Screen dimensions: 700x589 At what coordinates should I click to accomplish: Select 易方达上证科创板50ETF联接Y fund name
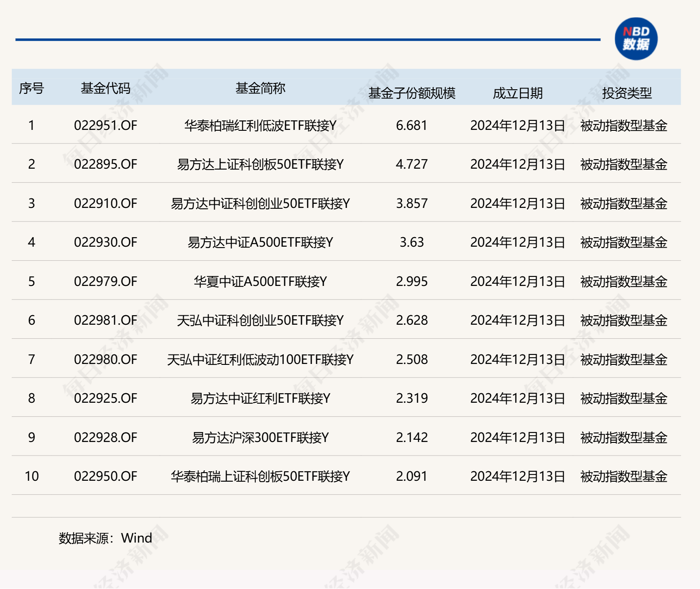[260, 164]
